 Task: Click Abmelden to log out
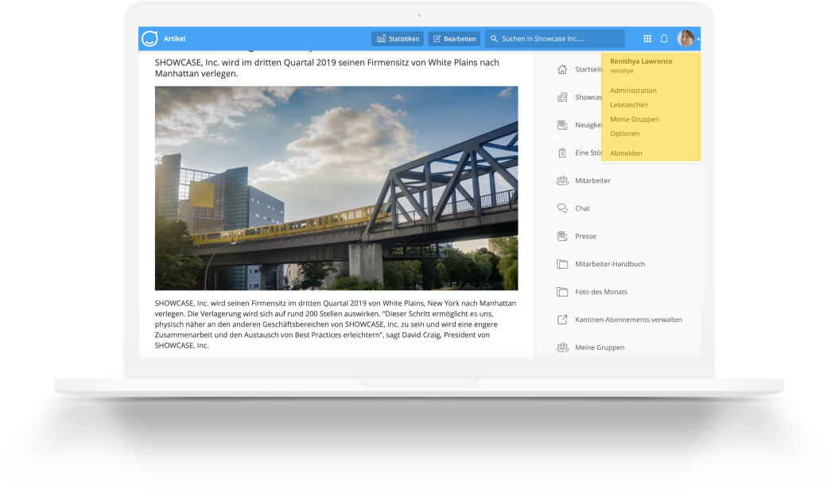click(626, 153)
